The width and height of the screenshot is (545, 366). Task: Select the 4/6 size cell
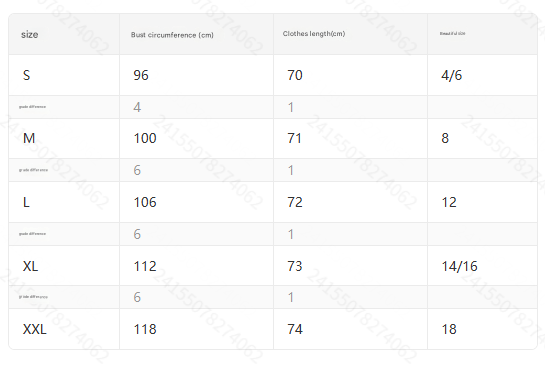[452, 75]
